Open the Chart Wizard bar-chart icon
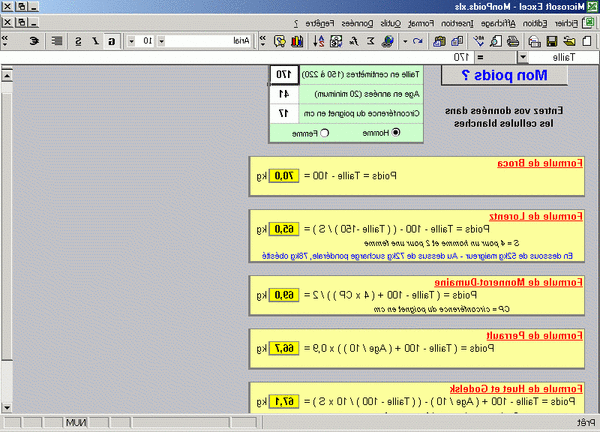Image resolution: width=600 pixels, height=432 pixels. click(x=297, y=41)
